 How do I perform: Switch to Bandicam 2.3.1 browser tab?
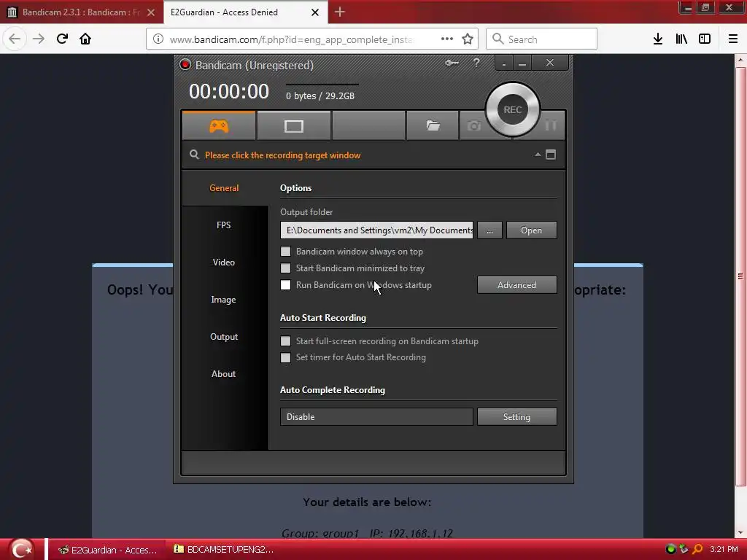[x=81, y=12]
